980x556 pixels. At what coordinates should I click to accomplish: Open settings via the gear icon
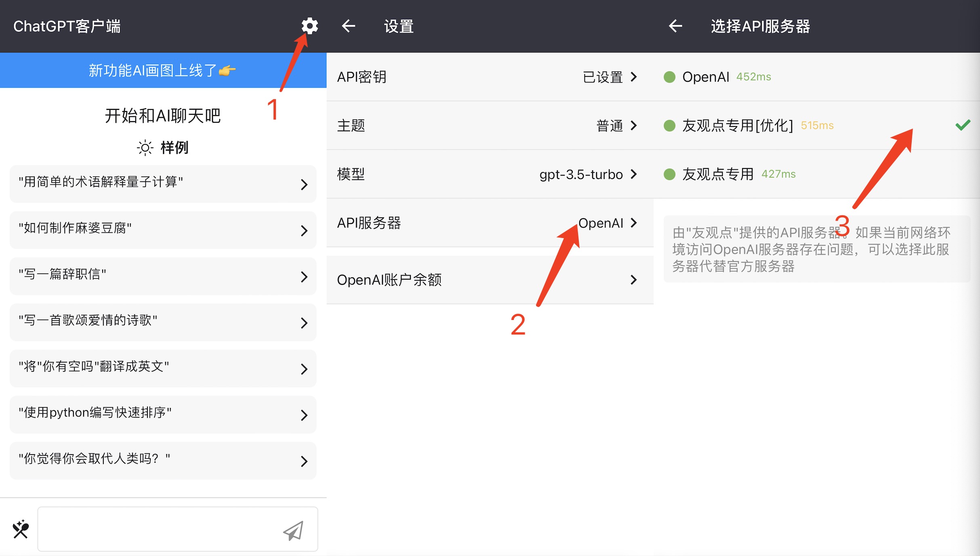310,26
